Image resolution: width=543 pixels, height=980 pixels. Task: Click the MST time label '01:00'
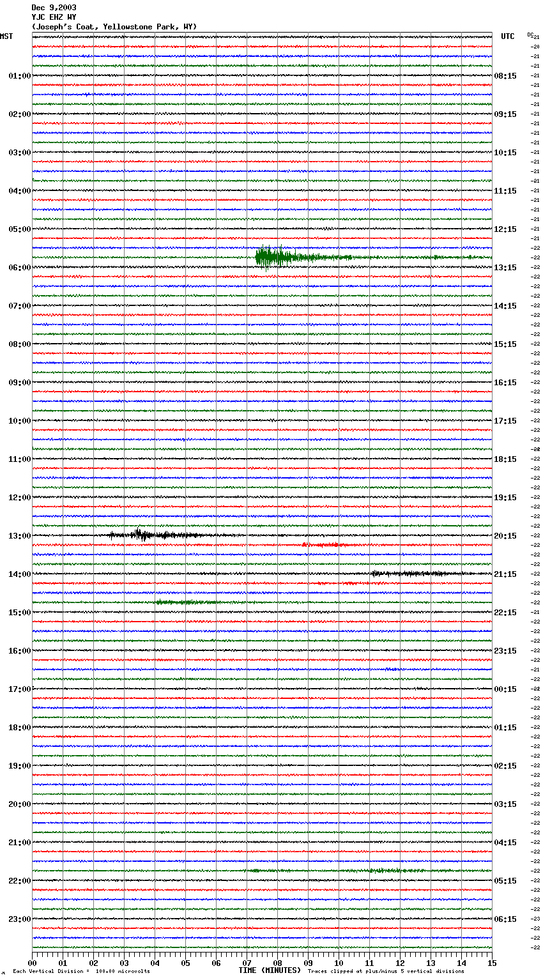[x=20, y=76]
